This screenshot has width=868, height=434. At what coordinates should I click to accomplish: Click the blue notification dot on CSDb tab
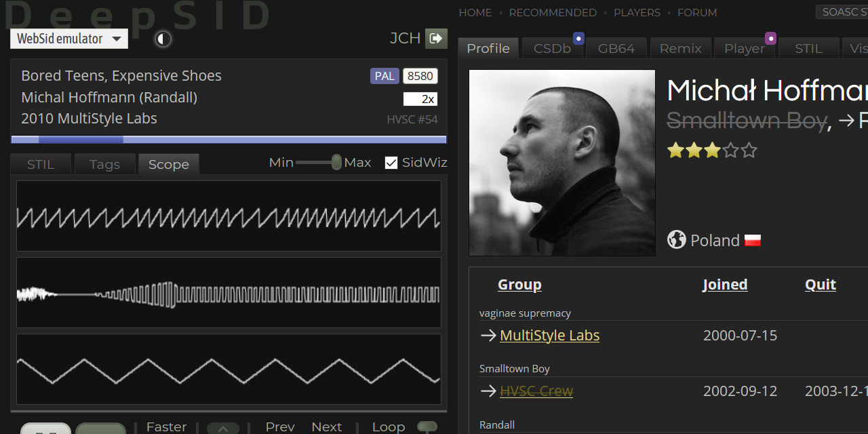point(578,38)
